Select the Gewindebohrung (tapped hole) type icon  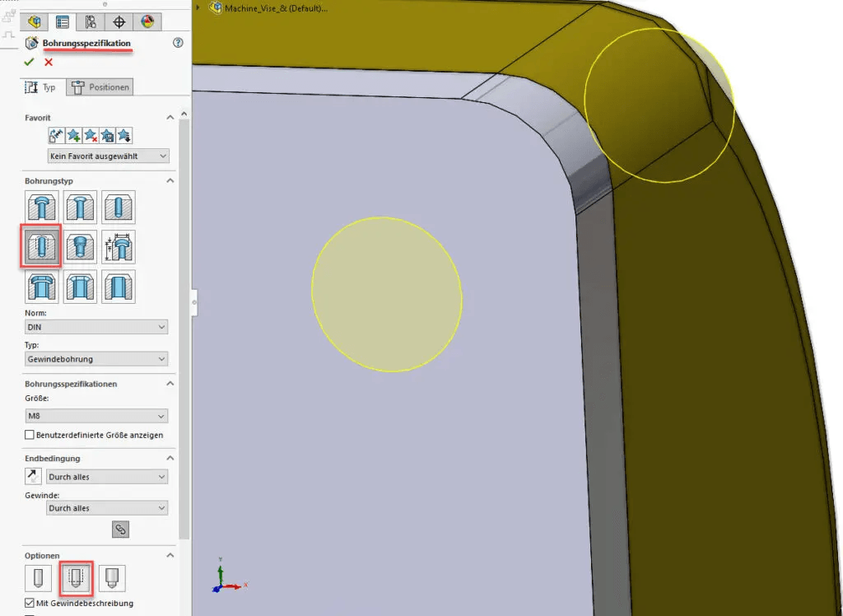point(41,245)
